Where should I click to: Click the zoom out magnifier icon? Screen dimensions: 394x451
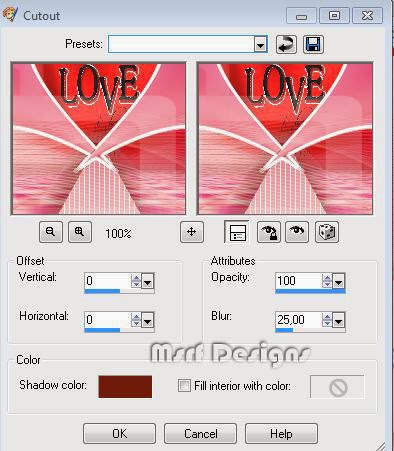(51, 232)
